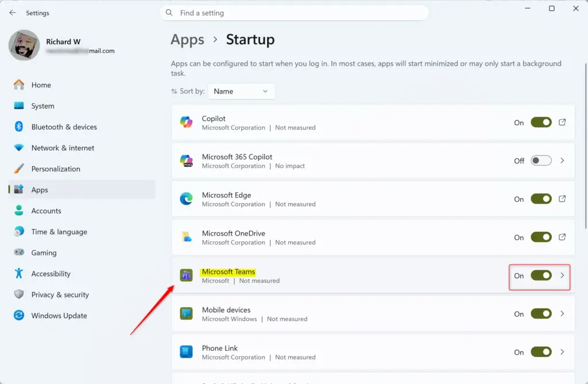Screen dimensions: 588x384
Task: Expand Microsoft Teams row chevron
Action: 562,276
